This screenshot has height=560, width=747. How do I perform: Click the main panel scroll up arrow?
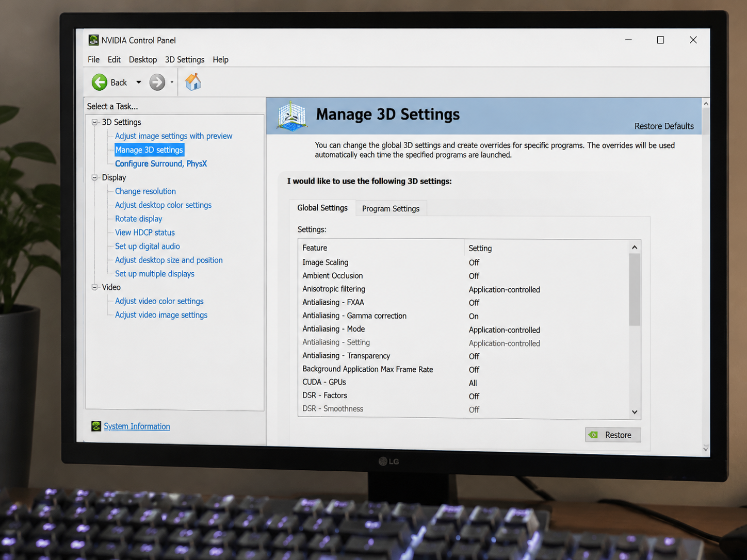coord(706,104)
